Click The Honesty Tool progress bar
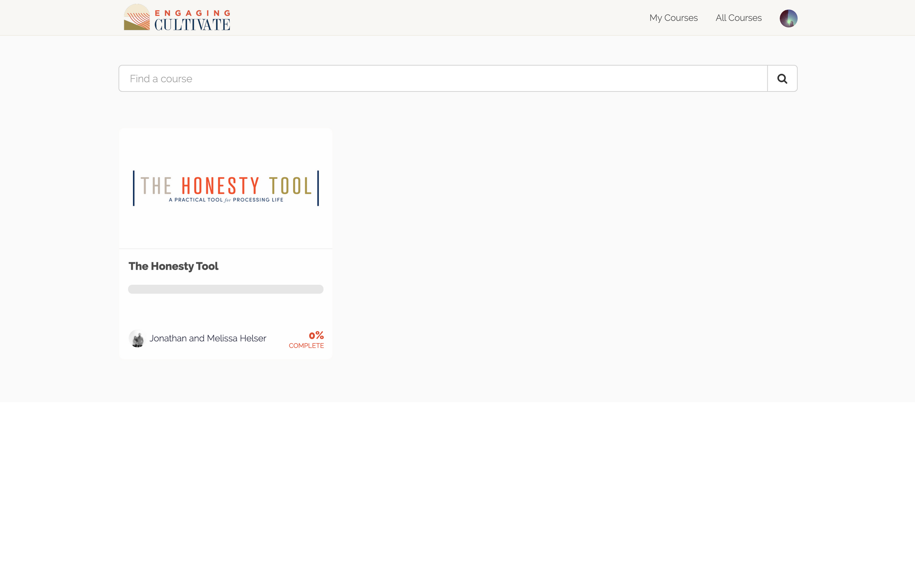This screenshot has width=915, height=588. pos(226,289)
